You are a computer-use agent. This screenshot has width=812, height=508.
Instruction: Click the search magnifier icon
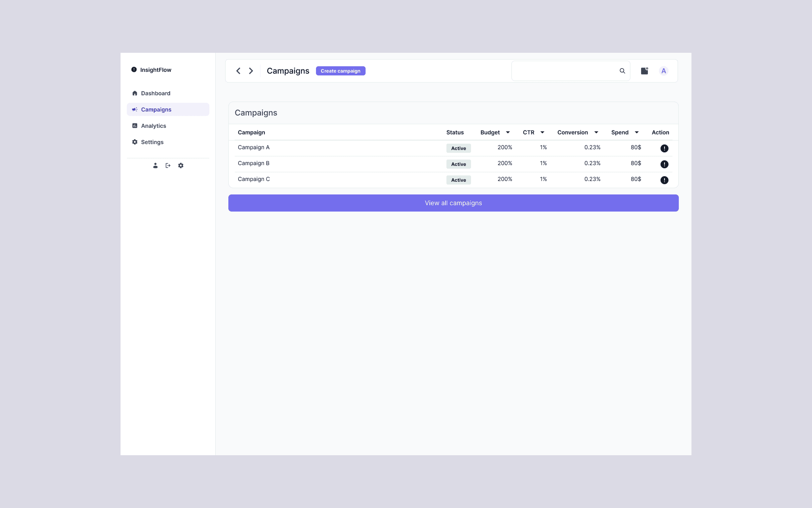[622, 71]
